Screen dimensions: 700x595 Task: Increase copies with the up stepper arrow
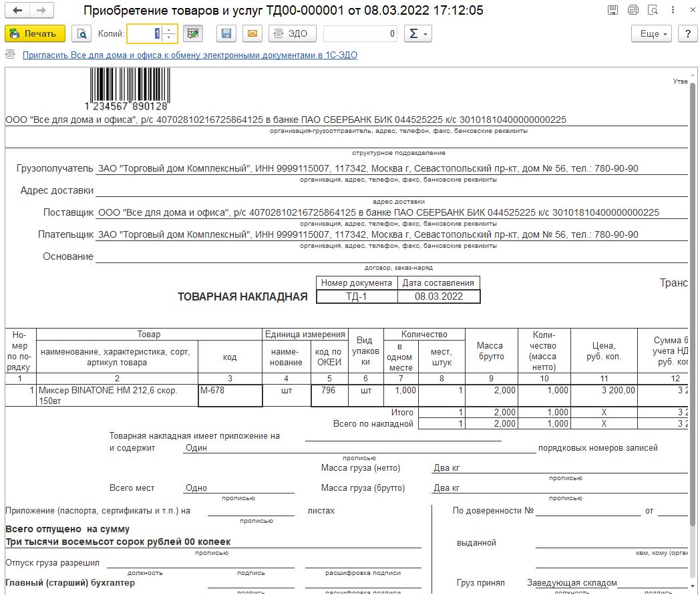(169, 29)
